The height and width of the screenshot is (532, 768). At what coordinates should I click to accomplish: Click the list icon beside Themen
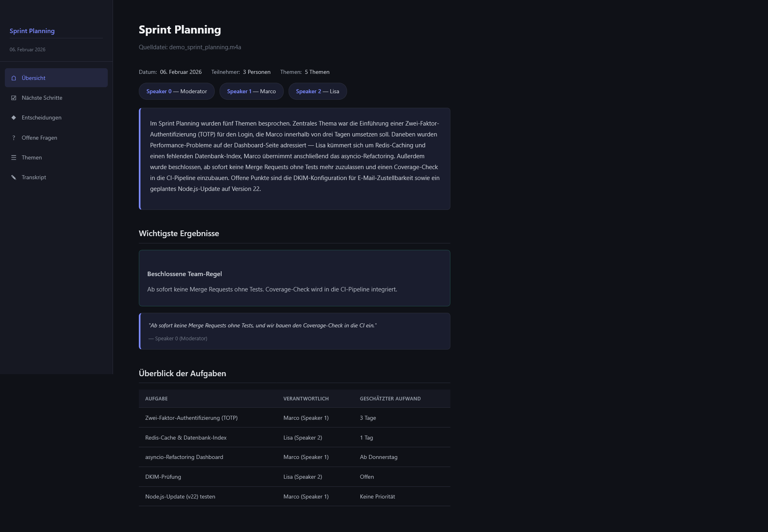[x=14, y=157]
